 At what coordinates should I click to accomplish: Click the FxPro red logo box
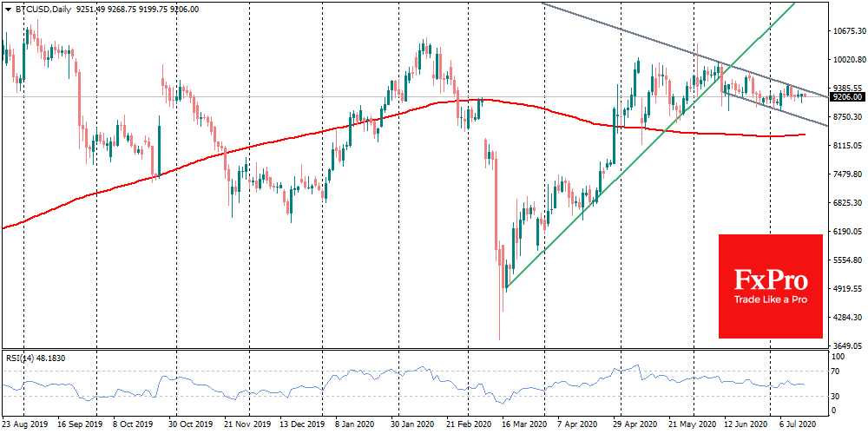771,286
